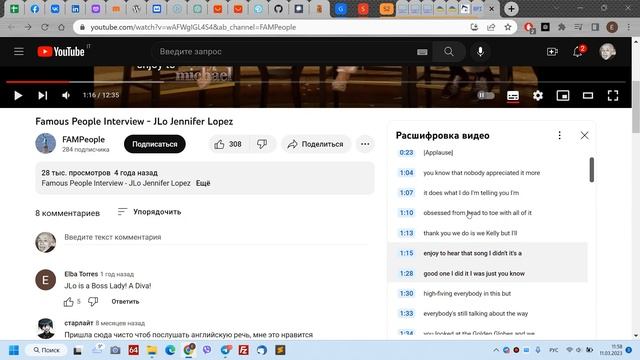The width and height of the screenshot is (640, 360).
Task: Open the transcript panel options menu
Action: (x=560, y=136)
